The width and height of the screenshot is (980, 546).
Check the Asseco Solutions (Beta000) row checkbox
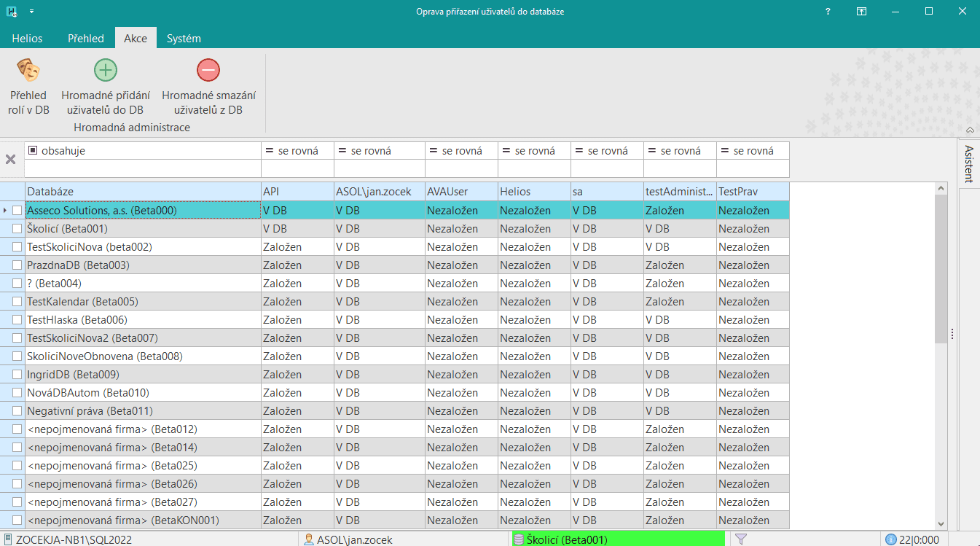coord(17,211)
